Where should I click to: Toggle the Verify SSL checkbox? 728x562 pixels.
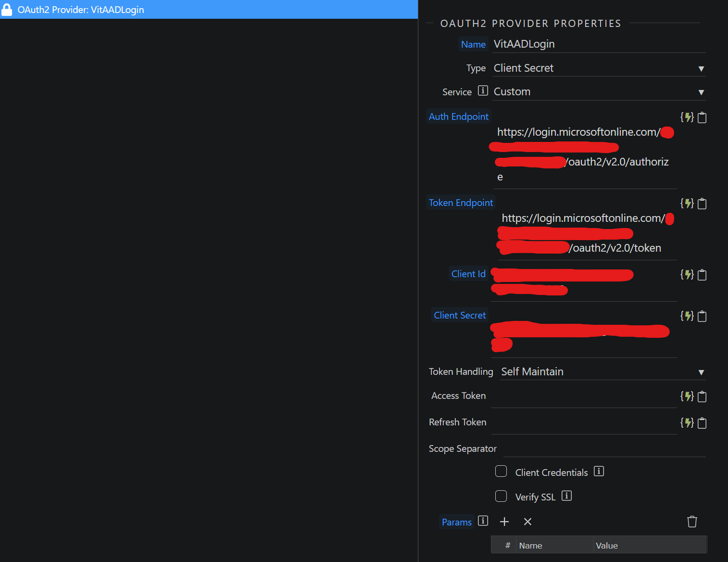pyautogui.click(x=501, y=496)
